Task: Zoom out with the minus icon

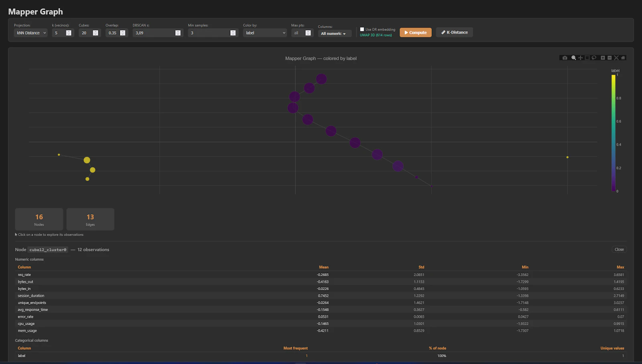Action: pos(609,58)
